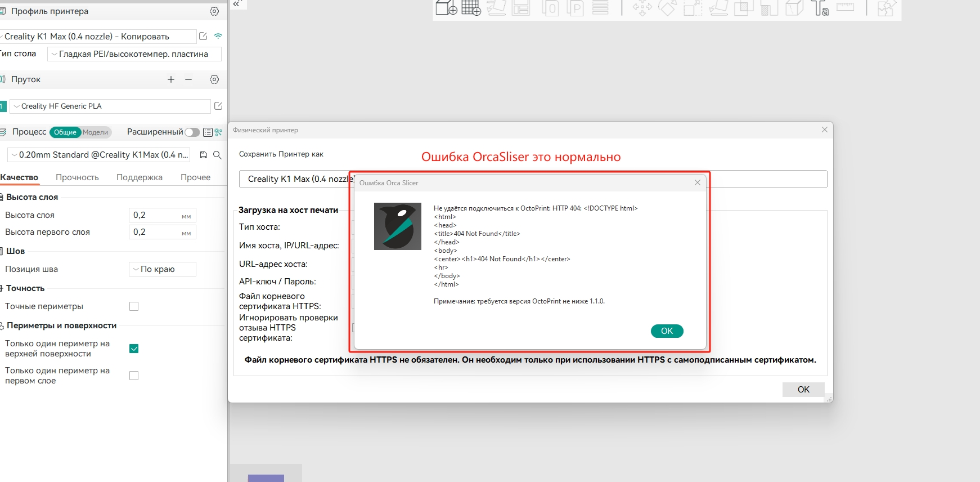Click the Split to parts icon
This screenshot has width=980, height=482.
coord(575,7)
